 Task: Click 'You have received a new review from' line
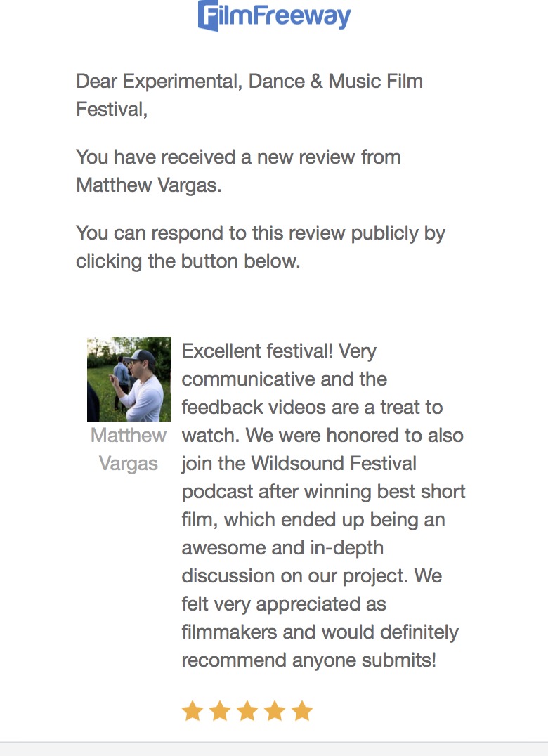(238, 157)
